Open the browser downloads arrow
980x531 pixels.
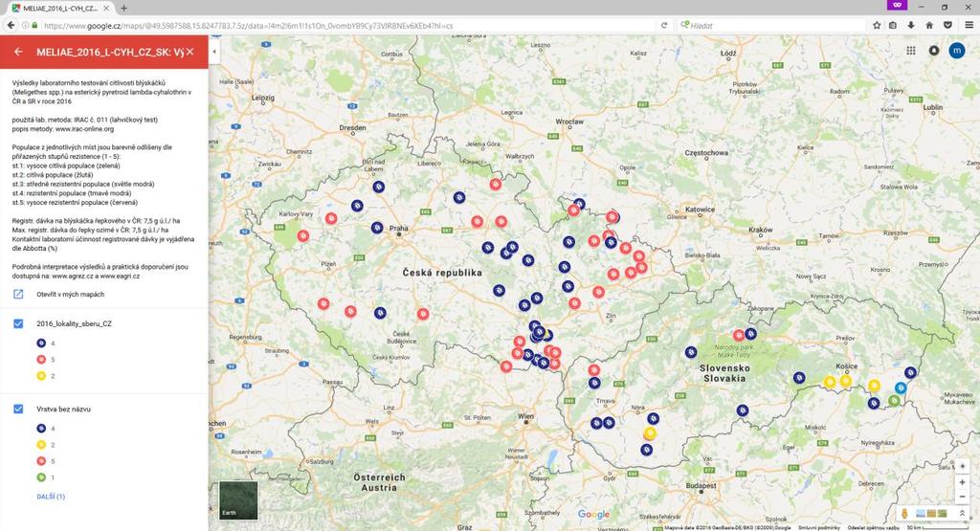tap(911, 25)
